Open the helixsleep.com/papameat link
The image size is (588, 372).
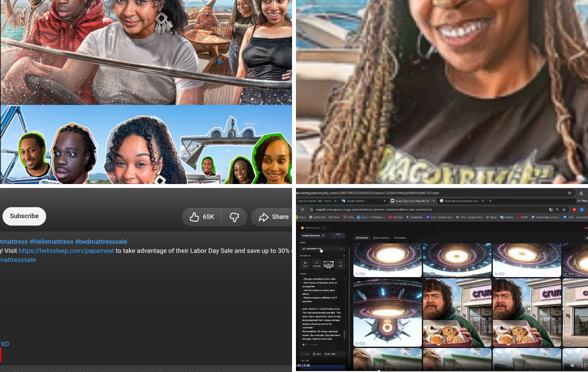(x=66, y=251)
